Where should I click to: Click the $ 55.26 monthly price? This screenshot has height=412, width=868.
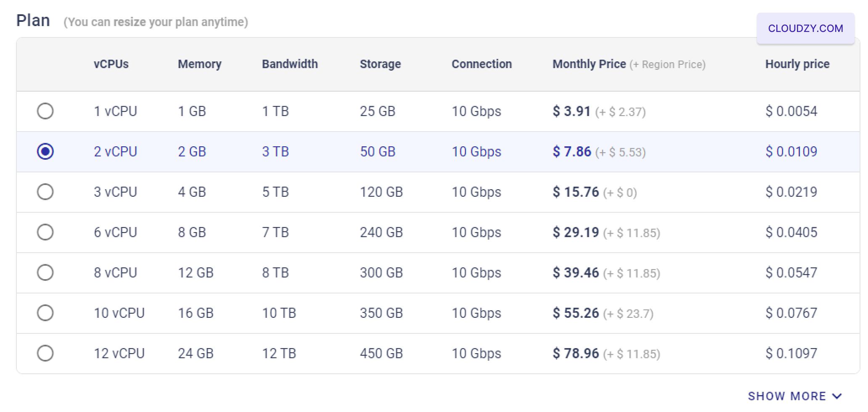pos(576,313)
